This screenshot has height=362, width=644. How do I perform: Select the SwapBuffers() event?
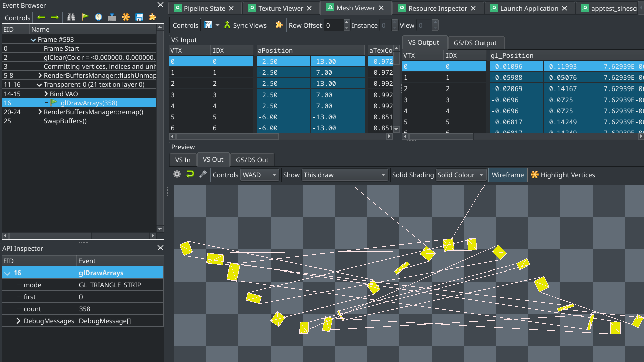pos(79,121)
